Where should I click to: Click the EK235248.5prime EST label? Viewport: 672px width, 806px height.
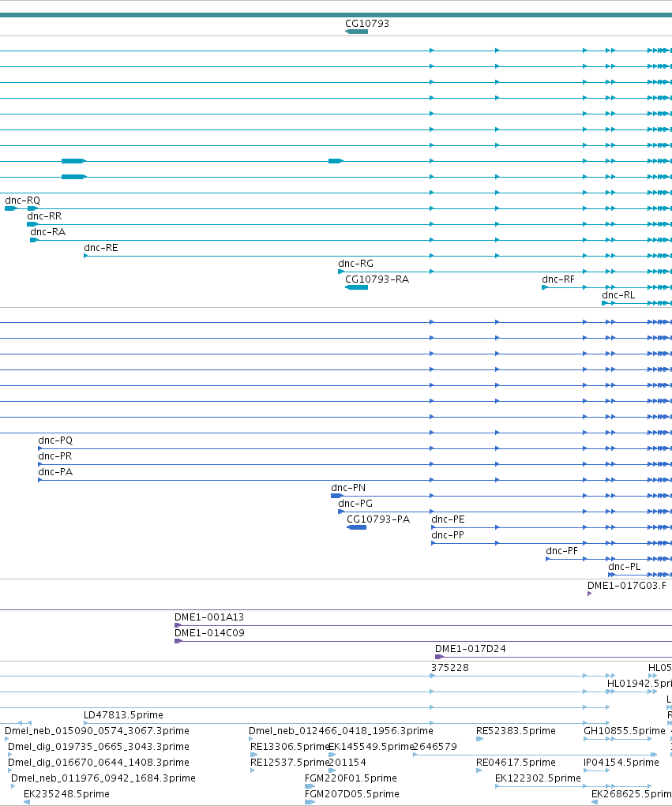pos(67,795)
